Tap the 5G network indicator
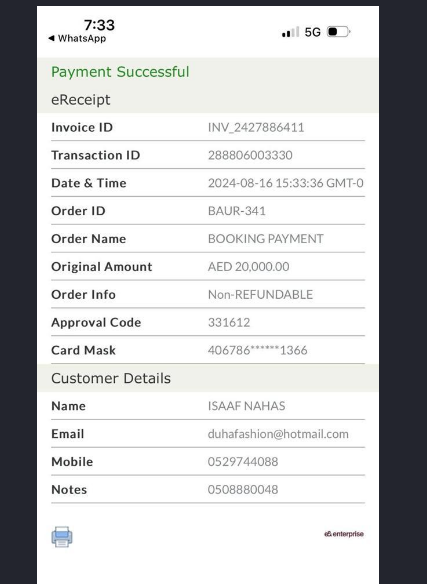Viewport: 427px width, 584px height. tap(312, 32)
